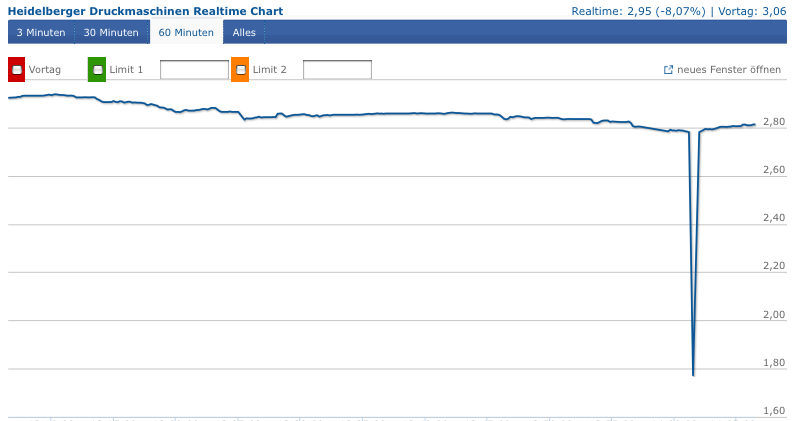Image resolution: width=793 pixels, height=421 pixels.
Task: Enable the orange Limit 2 checkbox
Action: click(x=240, y=70)
